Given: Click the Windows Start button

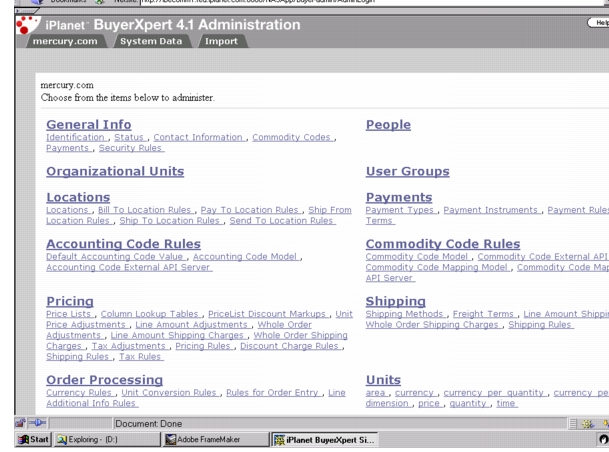Looking at the screenshot, I should point(33,440).
